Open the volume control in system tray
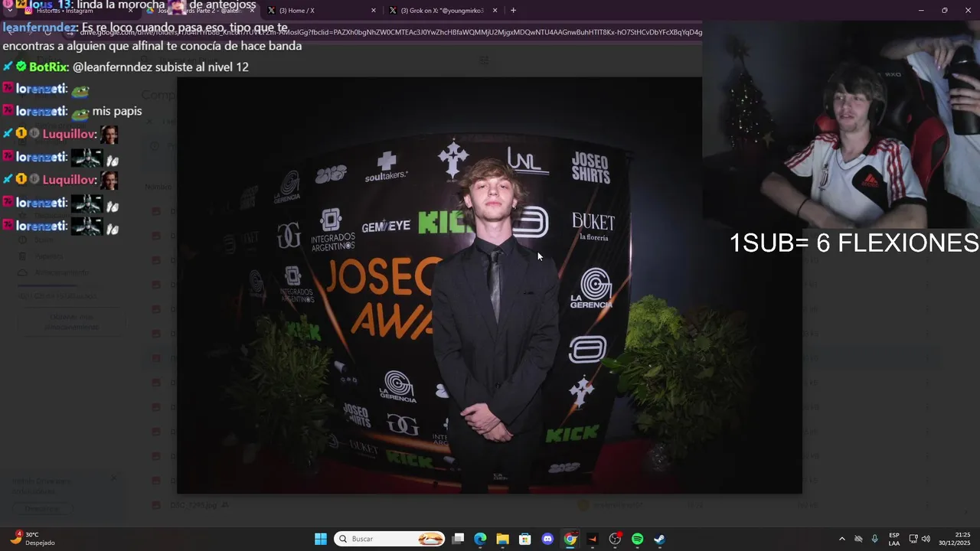This screenshot has height=551, width=980. (x=926, y=539)
